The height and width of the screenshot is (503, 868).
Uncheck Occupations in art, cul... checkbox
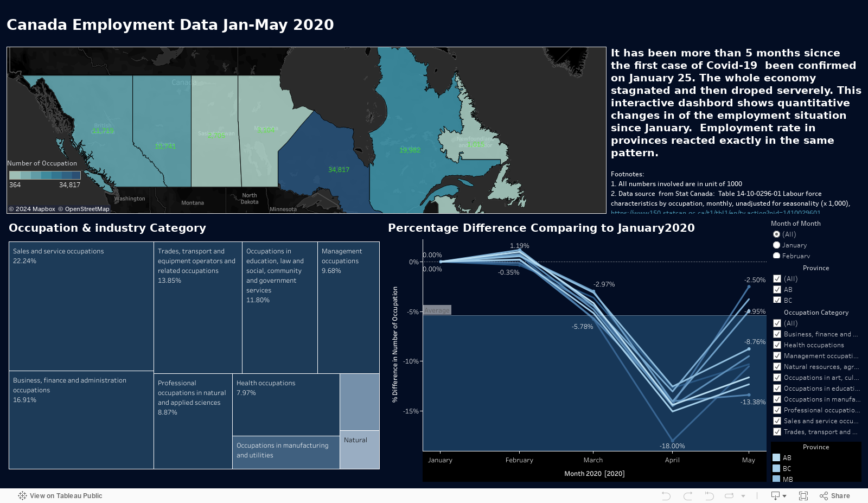(x=777, y=378)
